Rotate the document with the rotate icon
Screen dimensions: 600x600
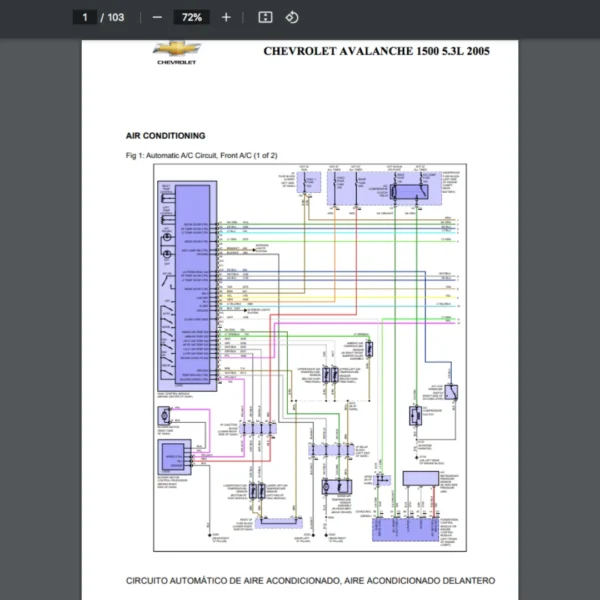(292, 17)
